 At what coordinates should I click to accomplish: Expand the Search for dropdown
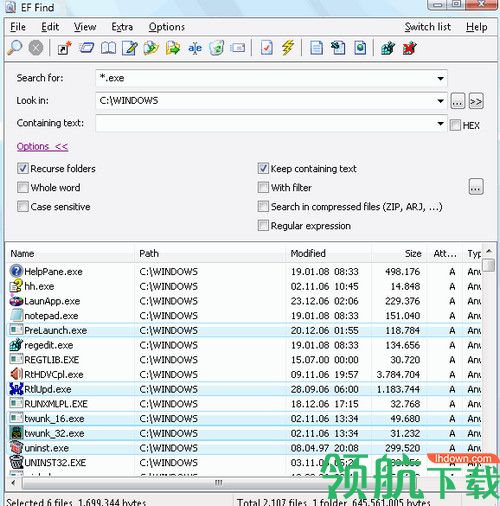coord(440,78)
